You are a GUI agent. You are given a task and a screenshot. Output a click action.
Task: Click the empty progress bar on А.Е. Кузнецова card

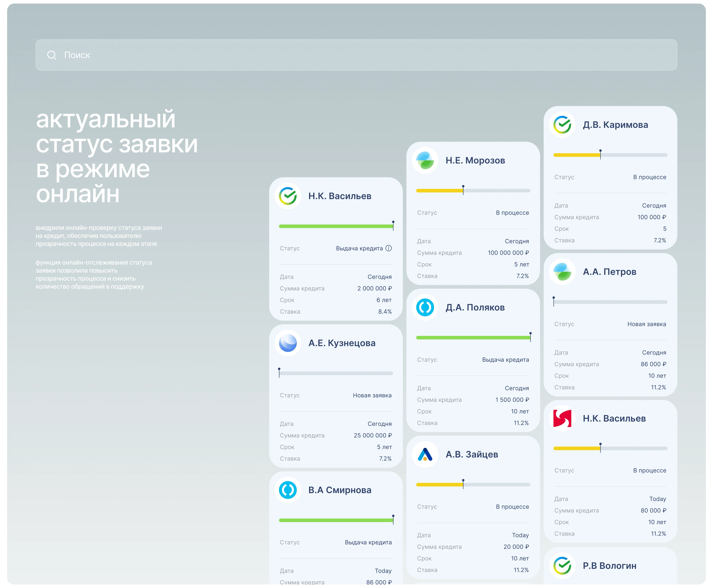pyautogui.click(x=336, y=373)
